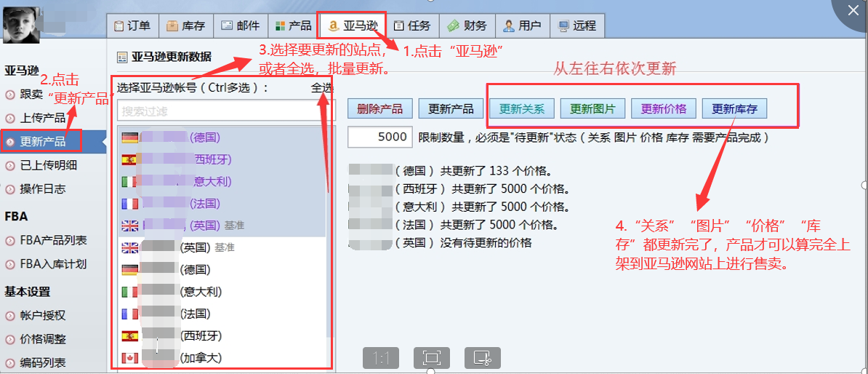This screenshot has width=868, height=374.
Task: Select the highlighted (西班牙) account
Action: click(x=222, y=159)
